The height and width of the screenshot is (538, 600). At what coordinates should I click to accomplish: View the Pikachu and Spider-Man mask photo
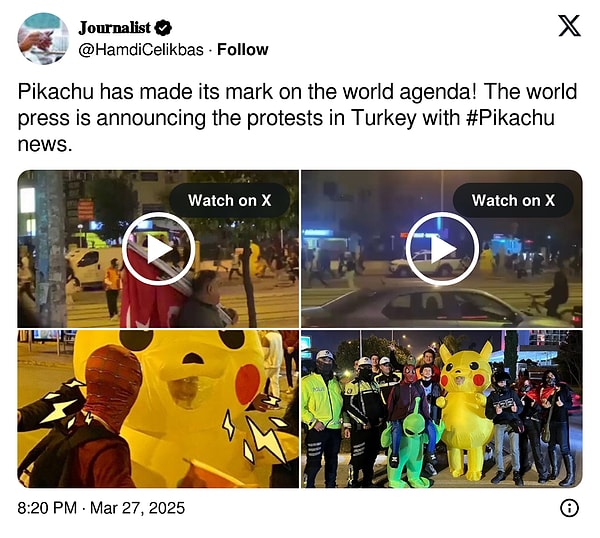158,409
